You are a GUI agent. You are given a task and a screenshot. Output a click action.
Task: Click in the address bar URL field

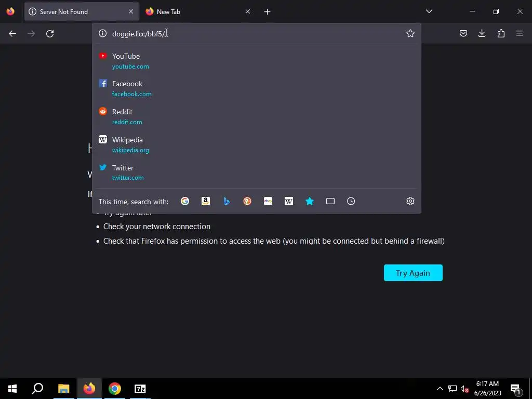tap(257, 34)
